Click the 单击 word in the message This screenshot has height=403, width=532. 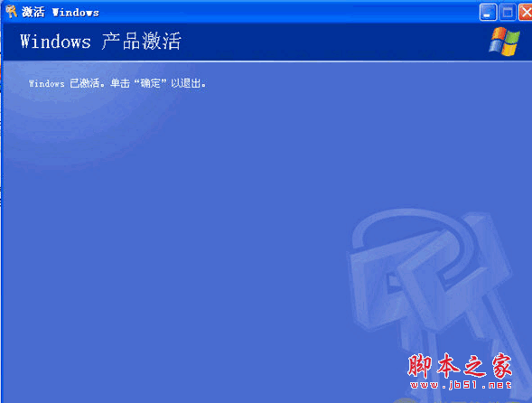120,83
